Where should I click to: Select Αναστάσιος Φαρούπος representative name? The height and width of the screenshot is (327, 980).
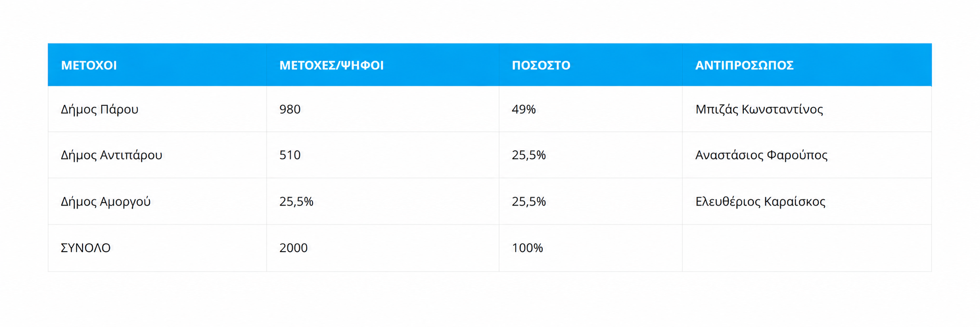pos(761,155)
